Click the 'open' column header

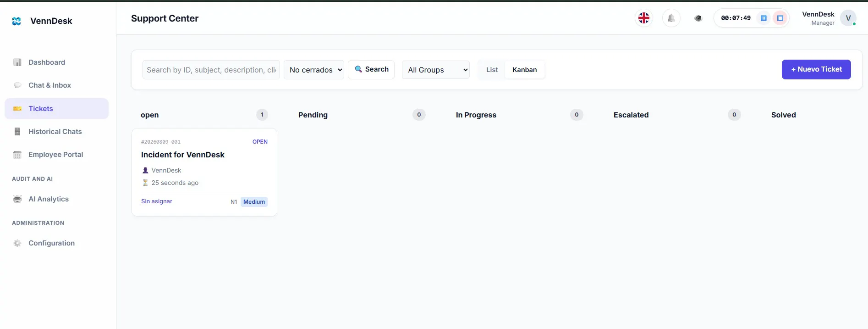point(150,115)
